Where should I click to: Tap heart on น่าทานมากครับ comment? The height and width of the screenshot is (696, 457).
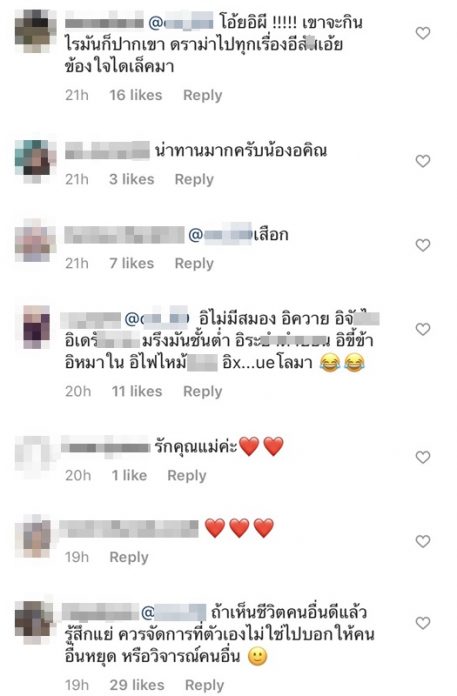(x=423, y=161)
